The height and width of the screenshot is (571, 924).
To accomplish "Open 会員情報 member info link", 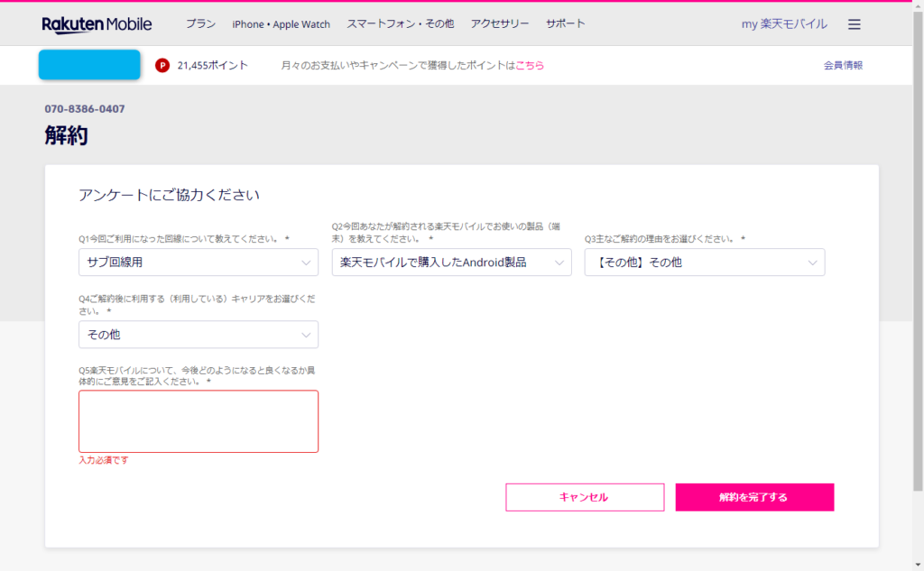I will click(x=843, y=65).
